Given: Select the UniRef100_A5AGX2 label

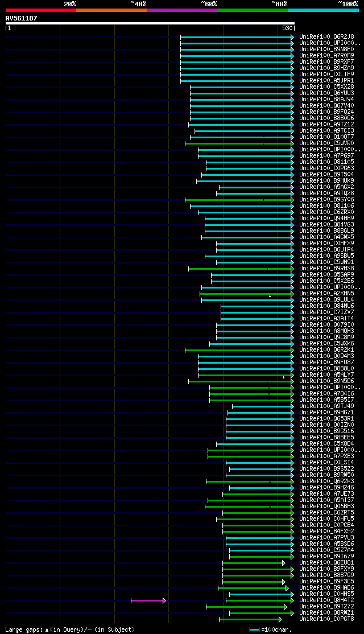Looking at the screenshot, I should pos(326,187).
